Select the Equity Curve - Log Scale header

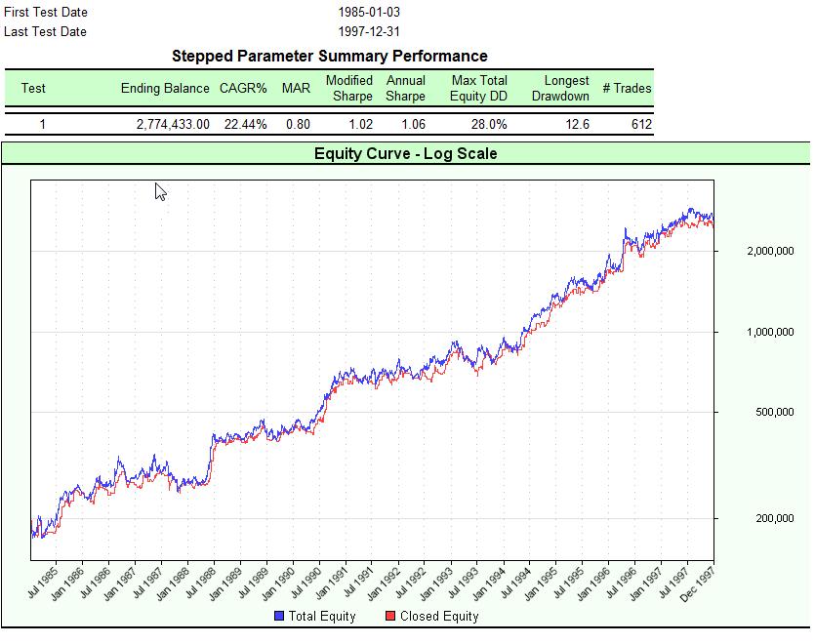click(404, 153)
